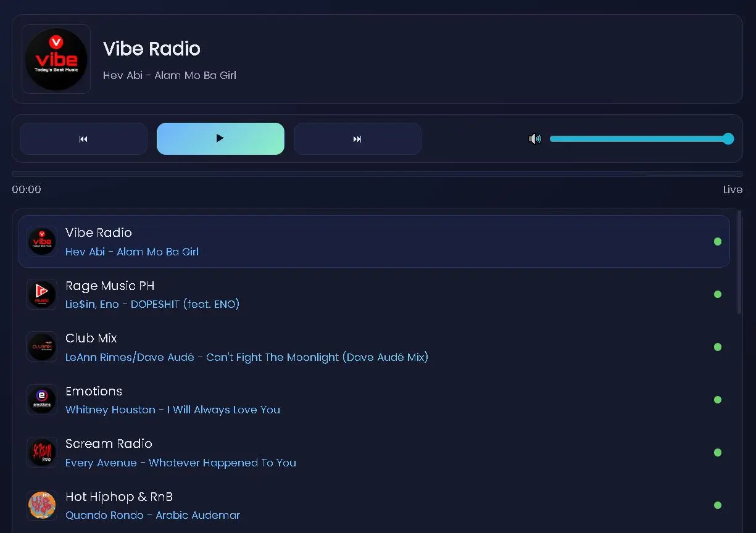Click the Vibe Radio title in the header

[152, 49]
